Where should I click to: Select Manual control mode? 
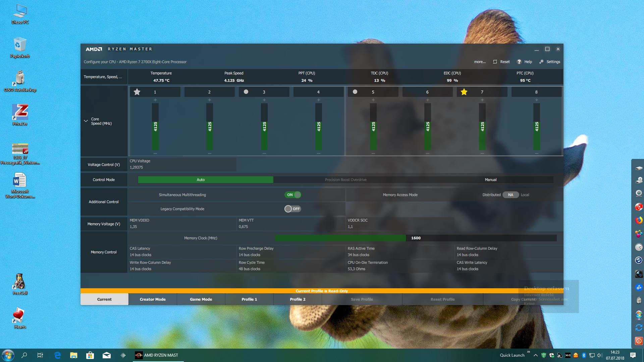coord(490,180)
